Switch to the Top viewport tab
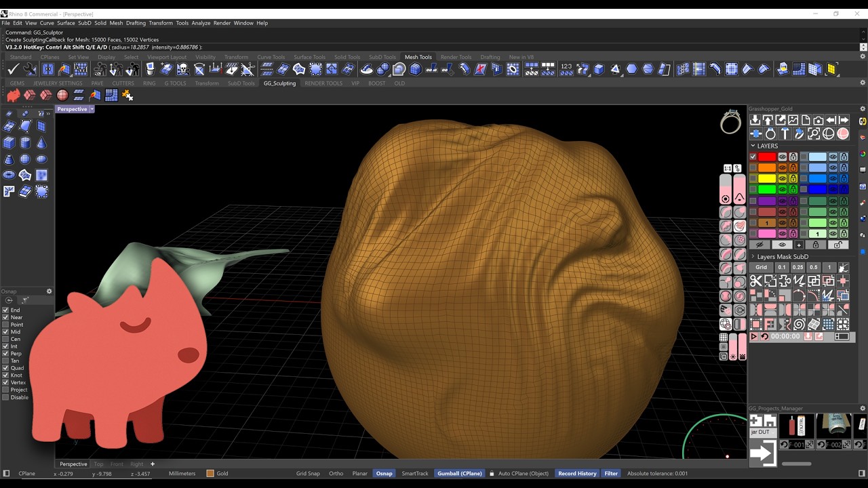 click(x=98, y=464)
